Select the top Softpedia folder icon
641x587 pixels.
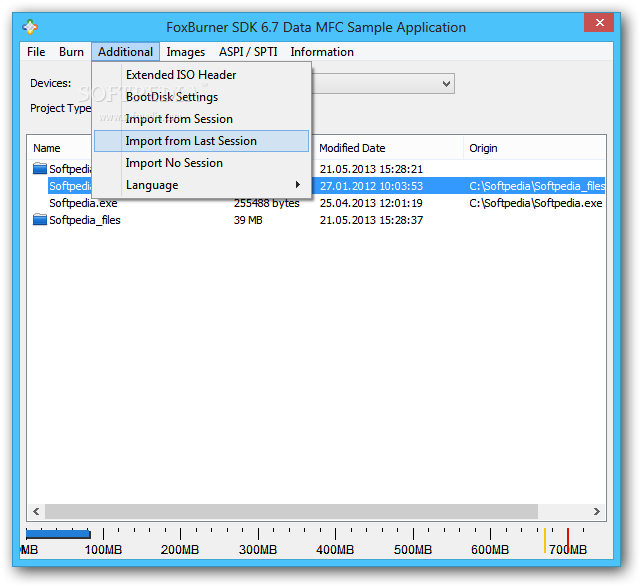click(x=40, y=168)
